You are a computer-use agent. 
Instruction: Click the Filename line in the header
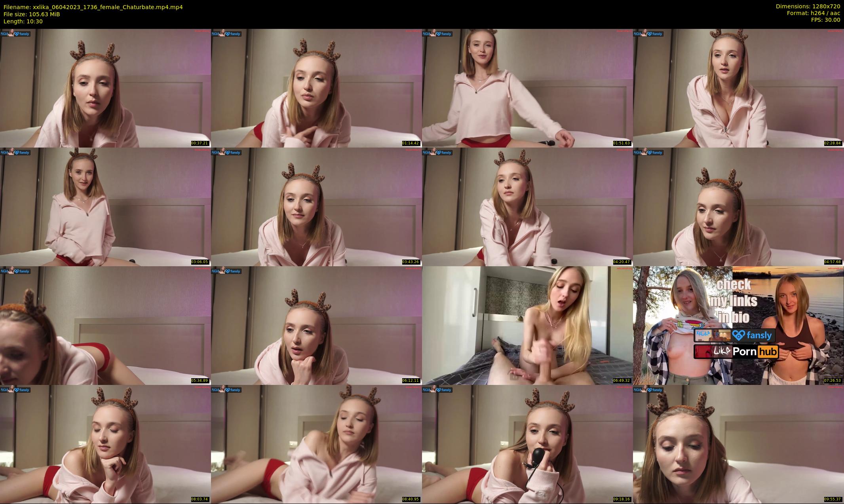pyautogui.click(x=93, y=7)
